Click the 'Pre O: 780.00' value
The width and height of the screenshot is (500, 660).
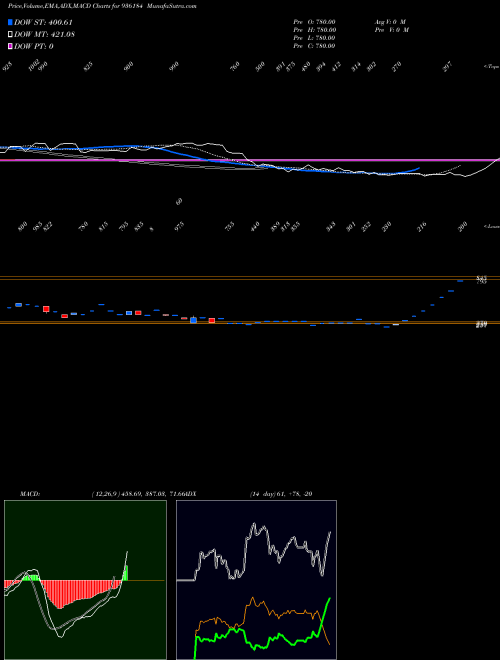(x=314, y=21)
